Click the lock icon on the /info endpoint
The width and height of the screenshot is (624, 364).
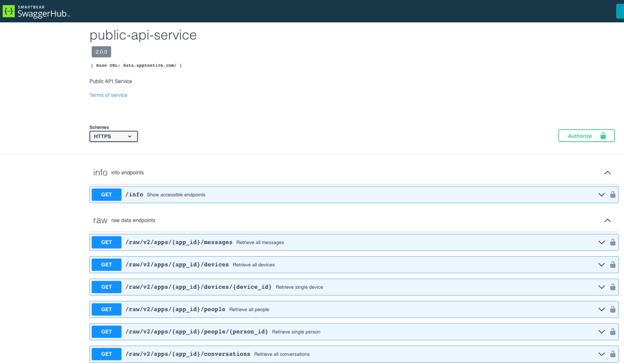coord(613,195)
